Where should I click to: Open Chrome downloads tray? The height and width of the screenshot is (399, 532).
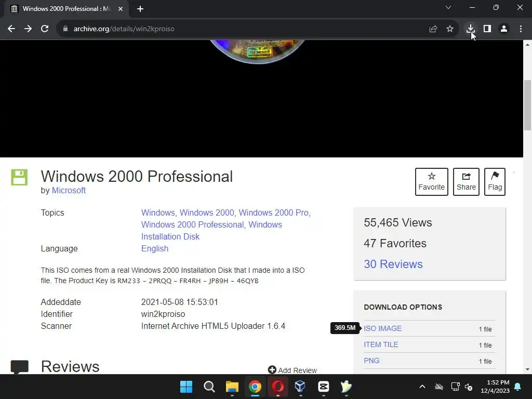click(x=470, y=29)
